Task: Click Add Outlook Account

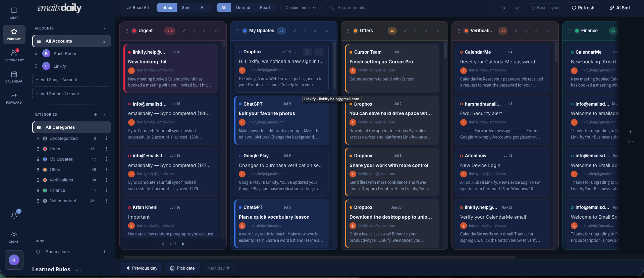Action: tap(71, 94)
